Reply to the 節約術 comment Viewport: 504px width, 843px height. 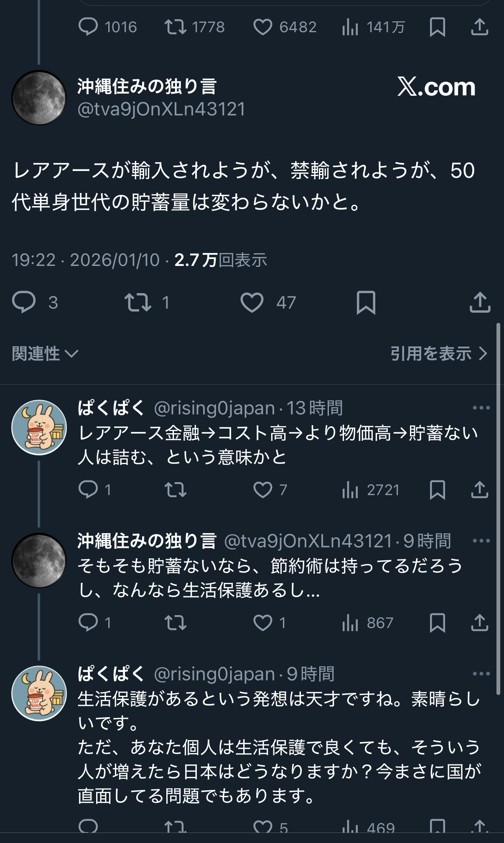pyautogui.click(x=88, y=623)
